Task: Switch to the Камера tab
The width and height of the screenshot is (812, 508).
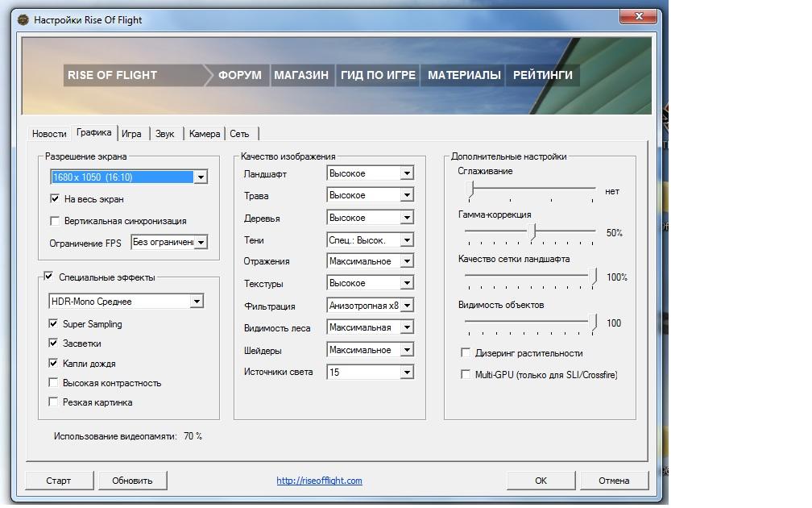Action: pos(205,134)
